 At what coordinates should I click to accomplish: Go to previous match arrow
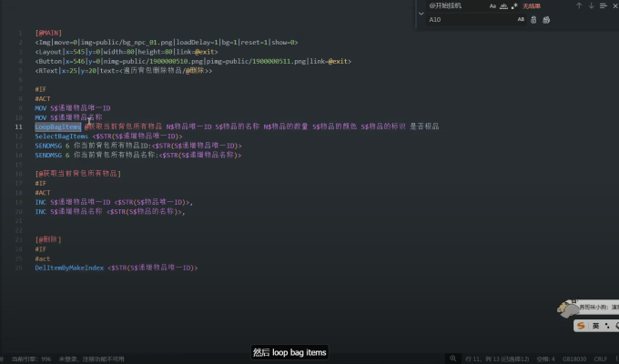[579, 5]
